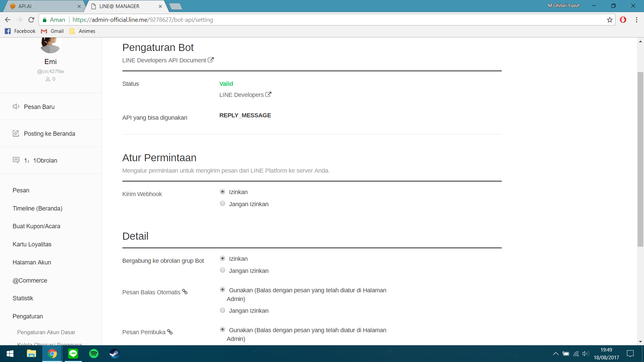Show hidden system tray icons

click(x=555, y=354)
